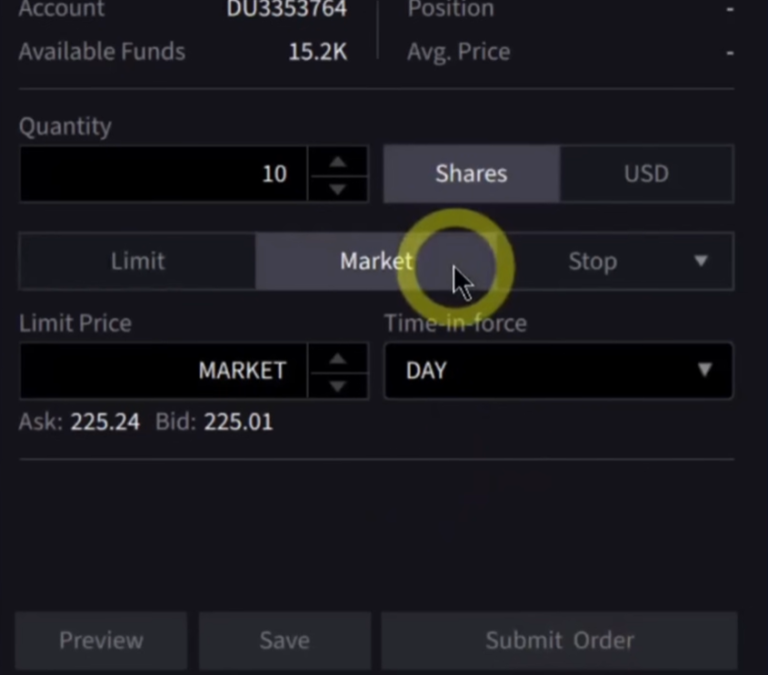Click the Available Funds 15.2K value

[317, 52]
